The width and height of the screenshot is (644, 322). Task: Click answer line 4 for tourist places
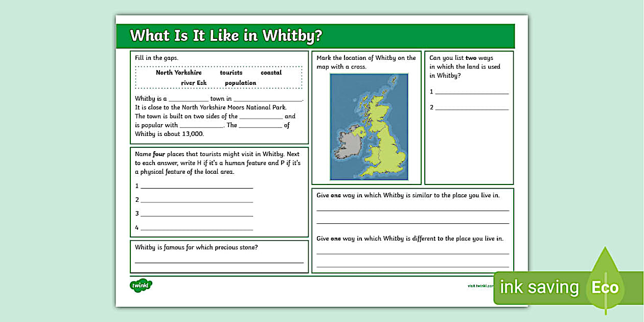pyautogui.click(x=197, y=229)
